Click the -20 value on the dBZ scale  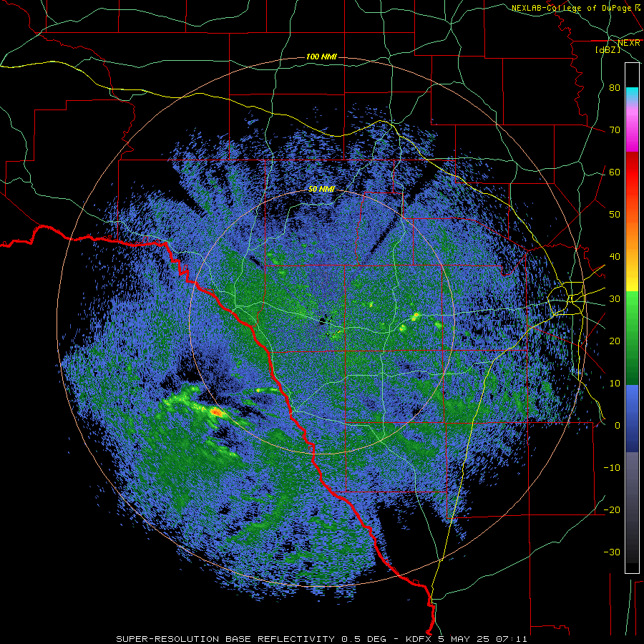tap(612, 509)
